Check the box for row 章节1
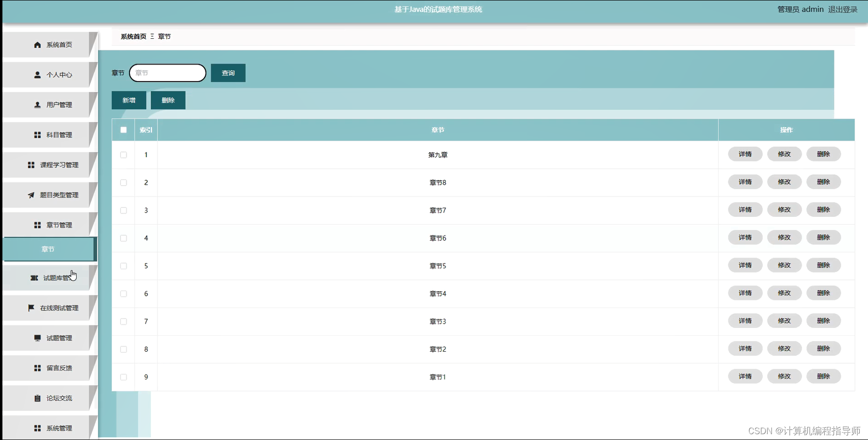Viewport: 868px width, 440px height. click(124, 377)
